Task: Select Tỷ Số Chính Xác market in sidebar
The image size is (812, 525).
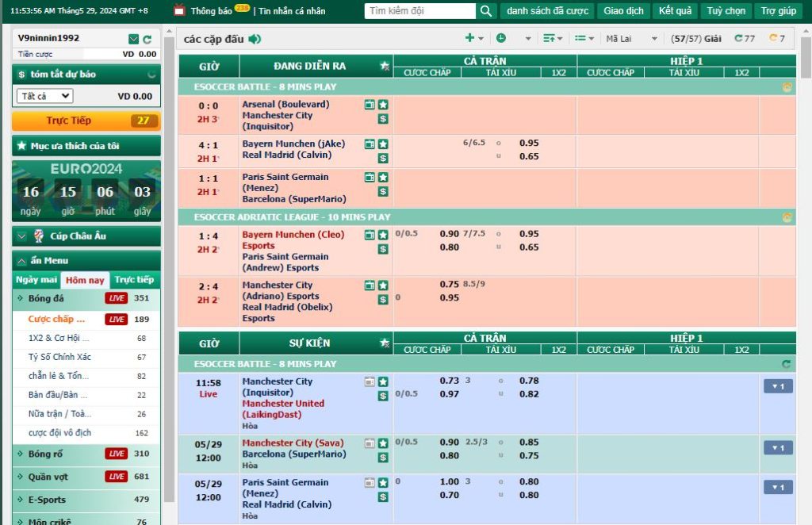Action: [59, 357]
